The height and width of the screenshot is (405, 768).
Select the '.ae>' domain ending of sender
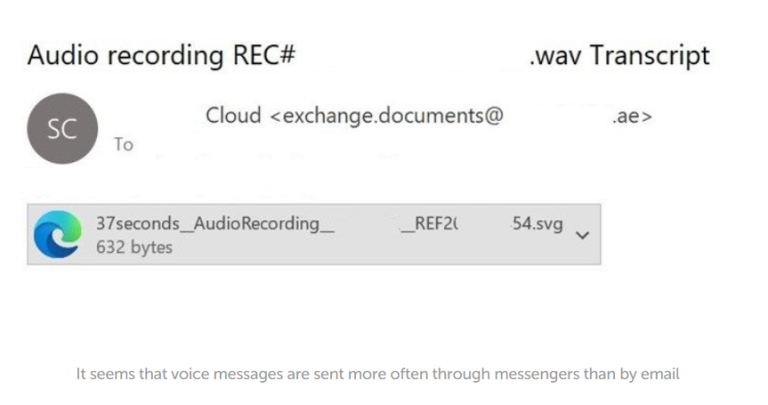(632, 117)
